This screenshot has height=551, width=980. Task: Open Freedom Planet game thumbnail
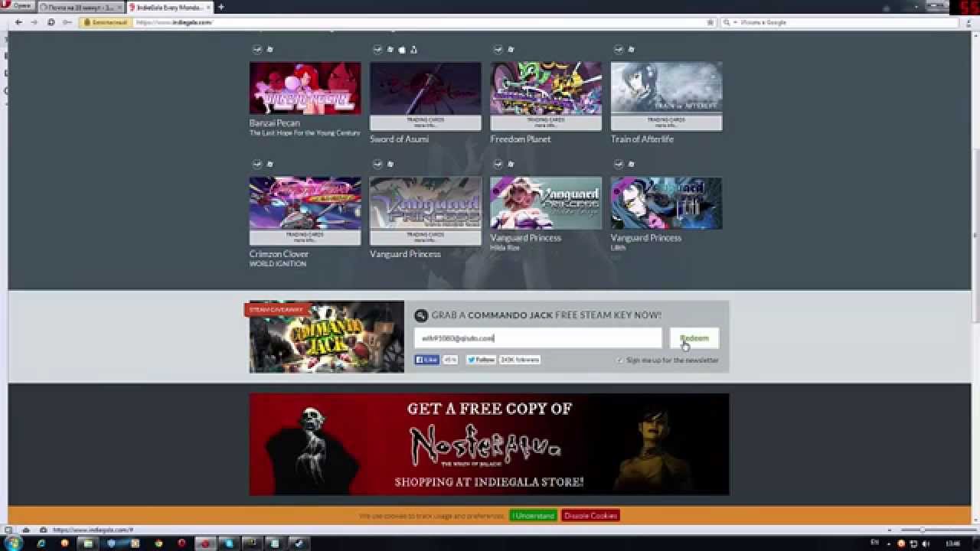(546, 88)
